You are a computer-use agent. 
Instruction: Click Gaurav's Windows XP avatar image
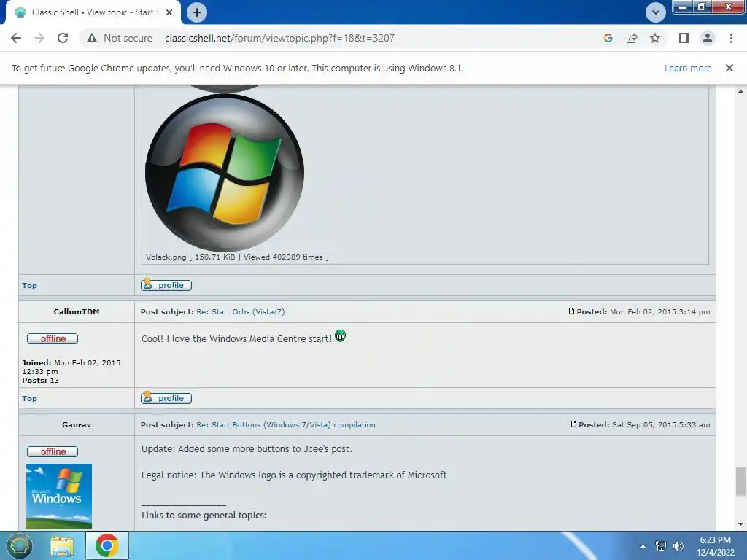tap(59, 496)
